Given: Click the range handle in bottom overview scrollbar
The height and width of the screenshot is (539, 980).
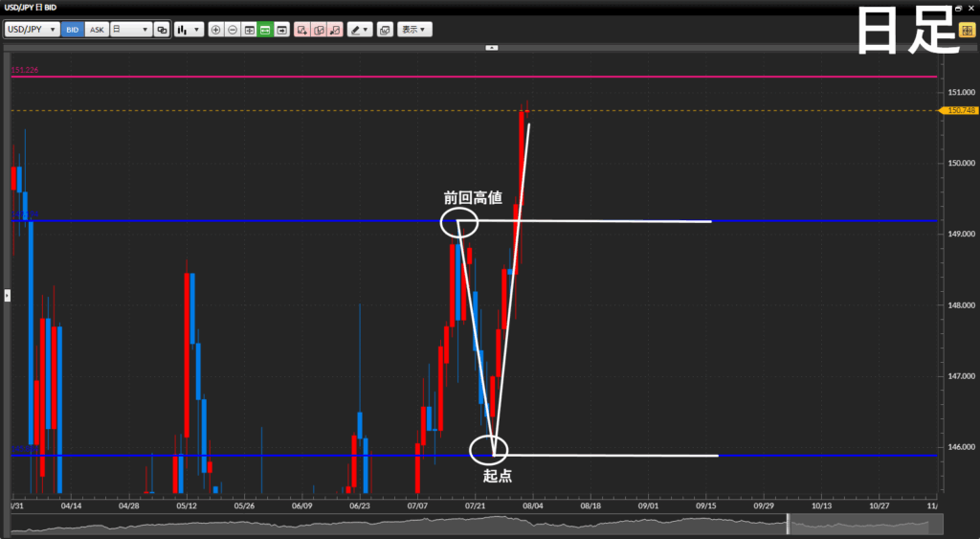Looking at the screenshot, I should pos(789,524).
